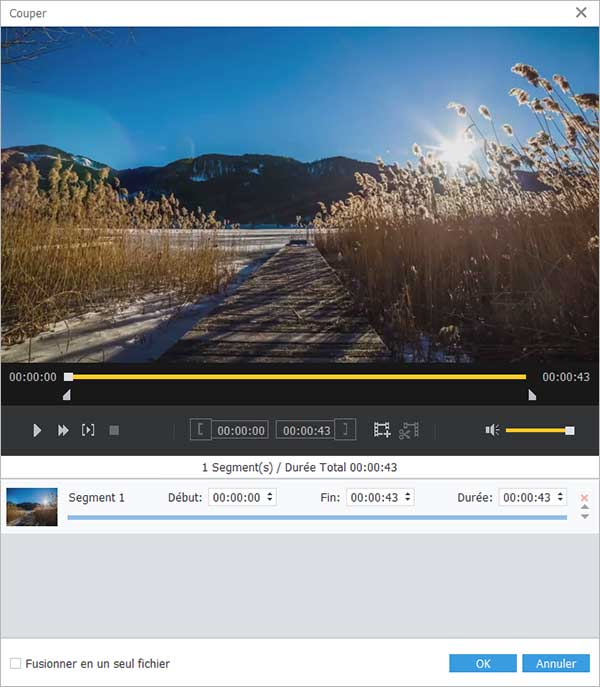
Task: Click the Durée time stepper arrows
Action: pos(560,498)
